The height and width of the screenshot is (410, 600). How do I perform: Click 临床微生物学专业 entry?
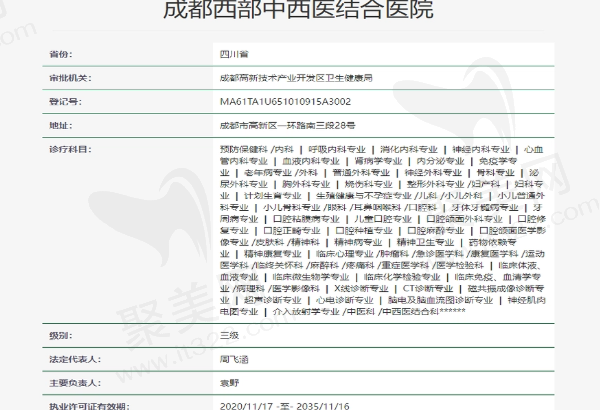[x=311, y=277]
